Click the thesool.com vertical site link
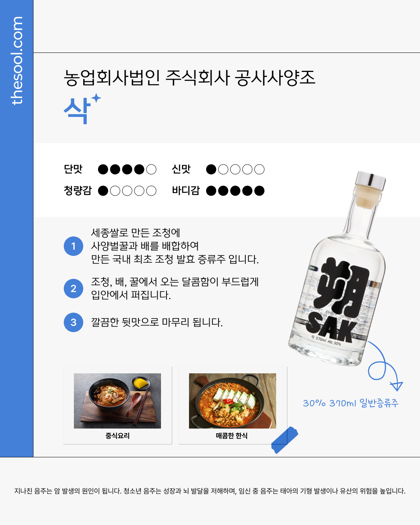The height and width of the screenshot is (525, 420). tap(17, 61)
